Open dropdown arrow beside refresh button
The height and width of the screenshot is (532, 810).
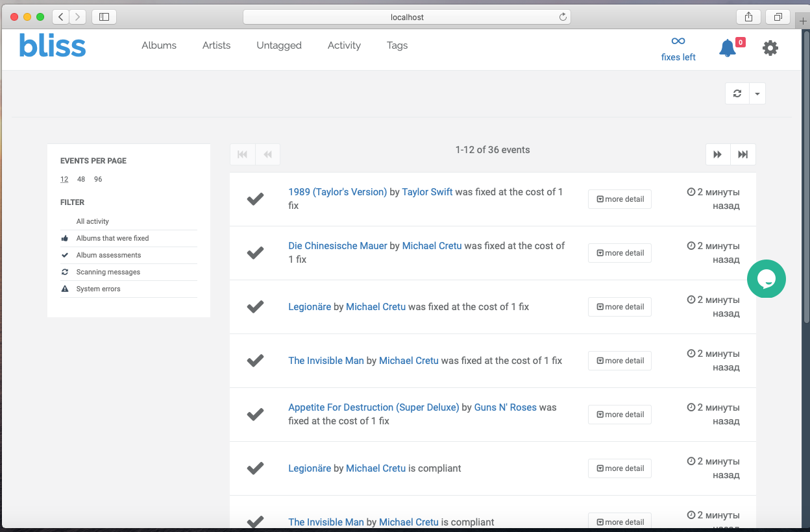(757, 93)
